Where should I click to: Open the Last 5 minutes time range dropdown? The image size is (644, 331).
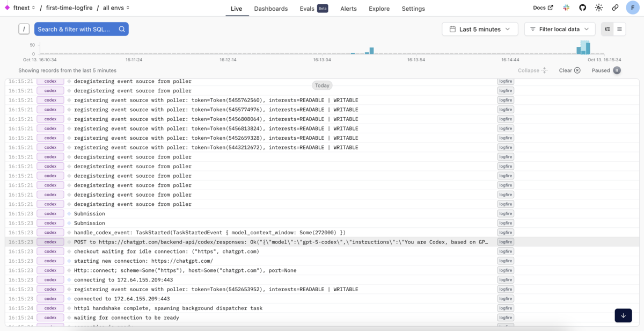point(479,28)
